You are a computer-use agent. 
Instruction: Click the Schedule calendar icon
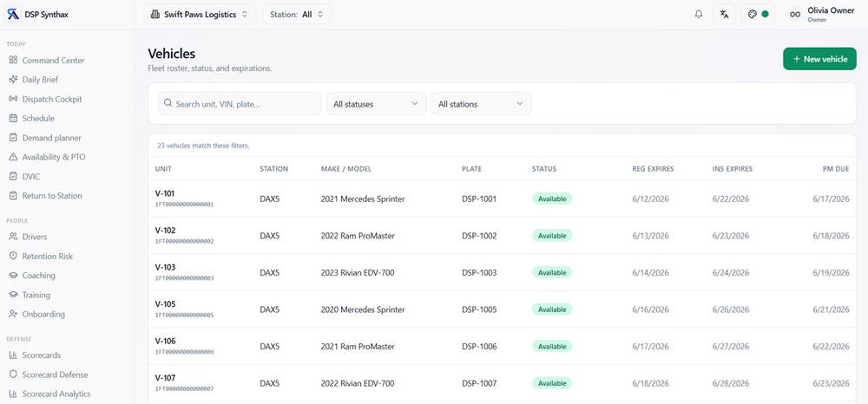tap(13, 118)
